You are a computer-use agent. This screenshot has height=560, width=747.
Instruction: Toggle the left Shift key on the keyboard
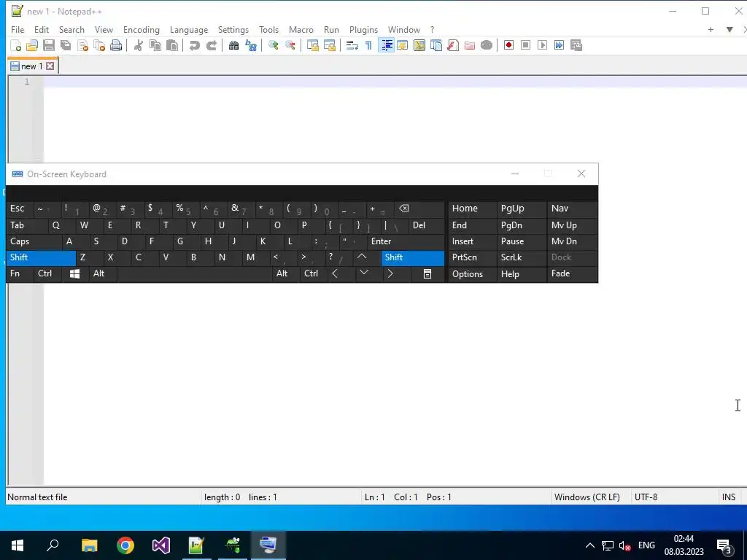click(x=41, y=257)
